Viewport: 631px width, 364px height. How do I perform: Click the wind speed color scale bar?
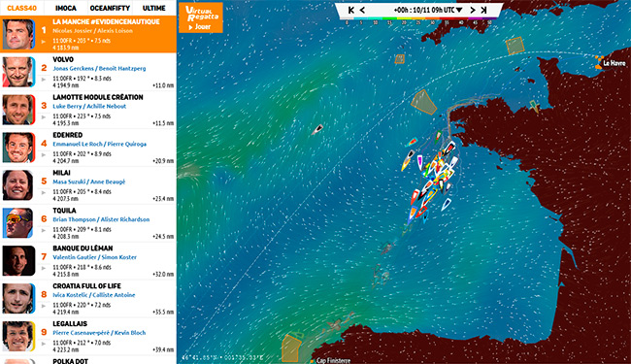(418, 18)
